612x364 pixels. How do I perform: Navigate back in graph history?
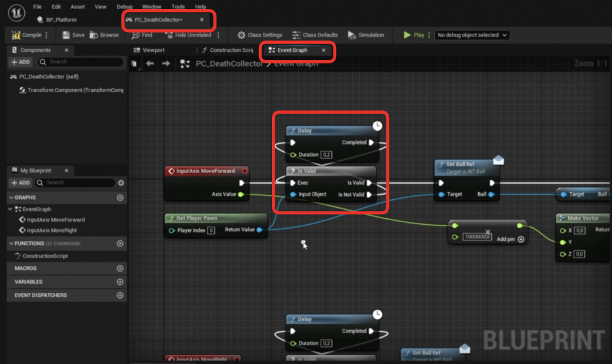tap(150, 63)
